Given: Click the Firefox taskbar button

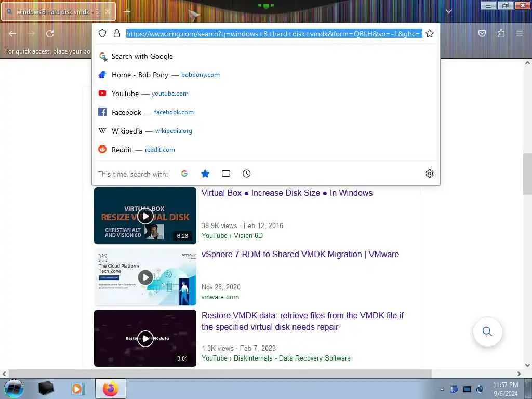Looking at the screenshot, I should (x=111, y=389).
